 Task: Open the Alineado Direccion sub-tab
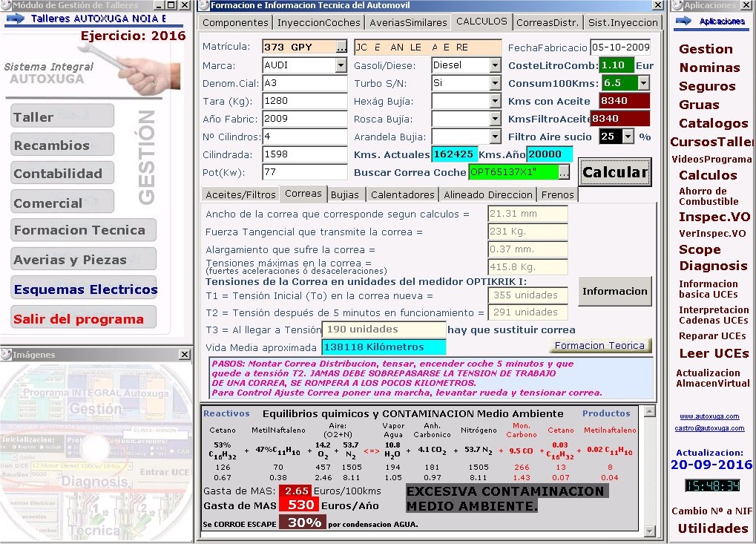488,194
